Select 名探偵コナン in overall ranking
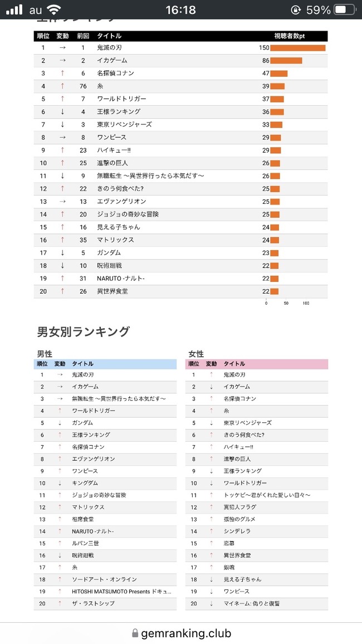 (x=116, y=74)
